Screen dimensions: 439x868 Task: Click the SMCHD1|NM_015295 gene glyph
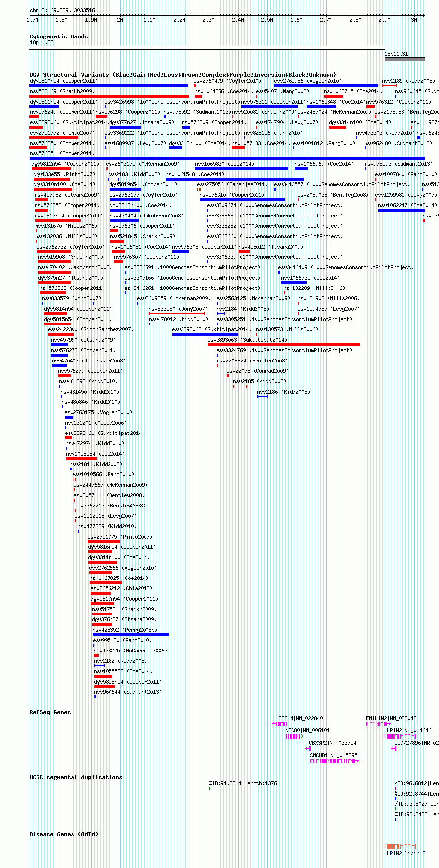[334, 761]
